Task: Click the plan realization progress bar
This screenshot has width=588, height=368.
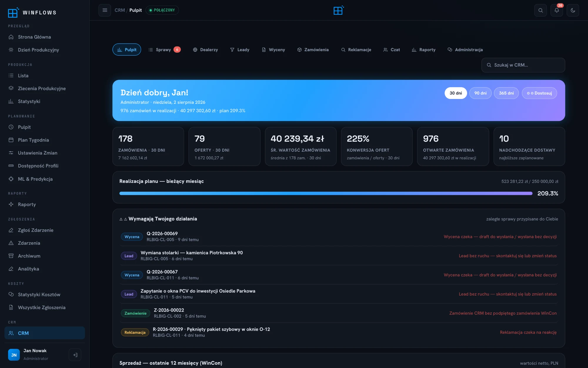Action: pos(326,193)
